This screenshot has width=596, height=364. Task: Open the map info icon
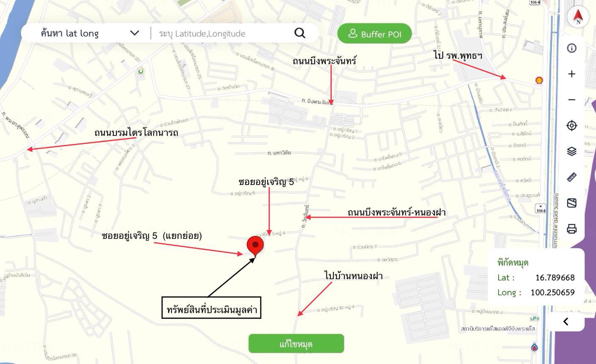tap(571, 48)
